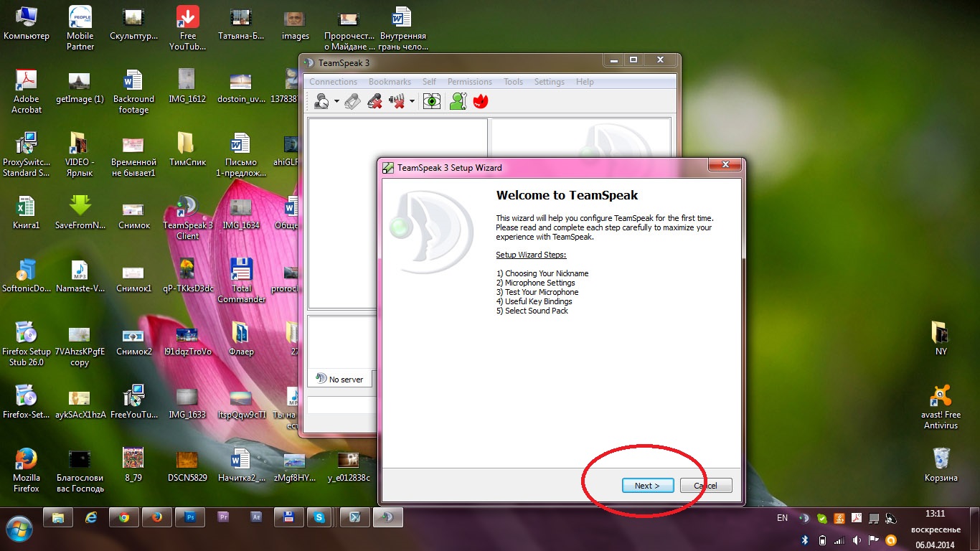This screenshot has width=980, height=551.
Task: Open the Mobile Partner desktop shortcut
Action: pyautogui.click(x=80, y=28)
